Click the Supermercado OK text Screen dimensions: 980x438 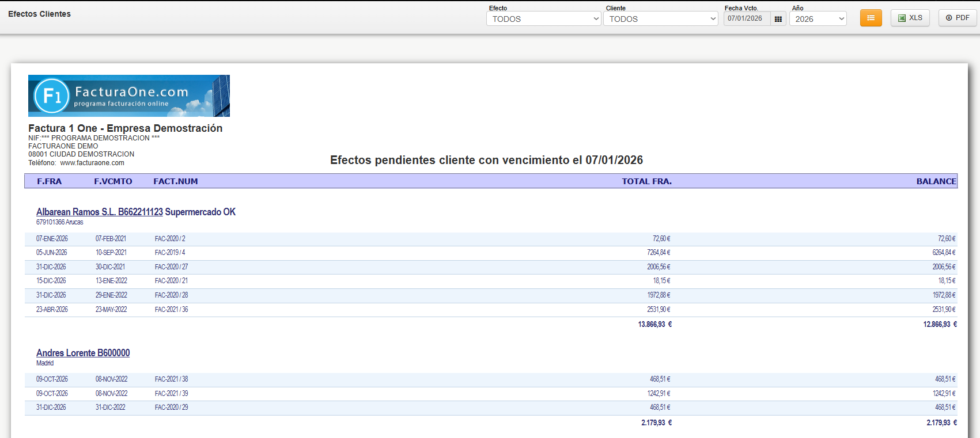tap(200, 212)
